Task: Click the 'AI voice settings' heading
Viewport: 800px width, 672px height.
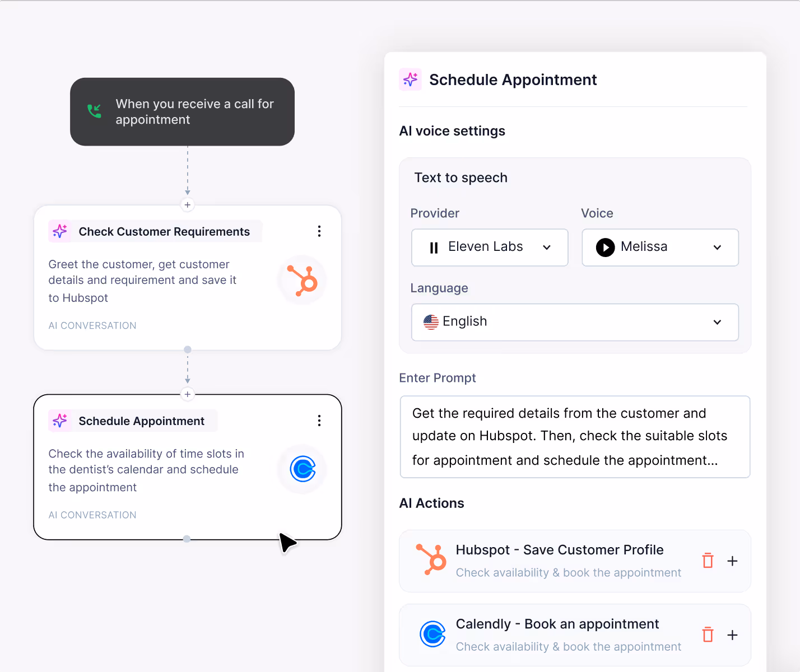Action: (452, 131)
